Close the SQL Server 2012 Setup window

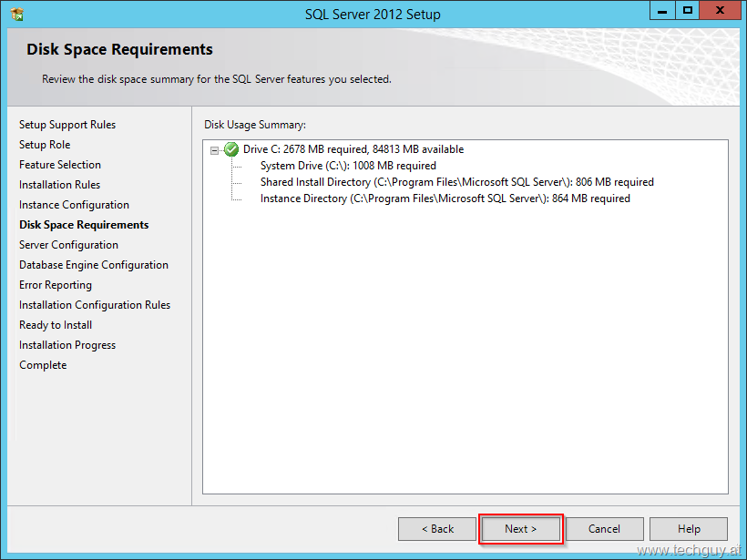tap(720, 11)
